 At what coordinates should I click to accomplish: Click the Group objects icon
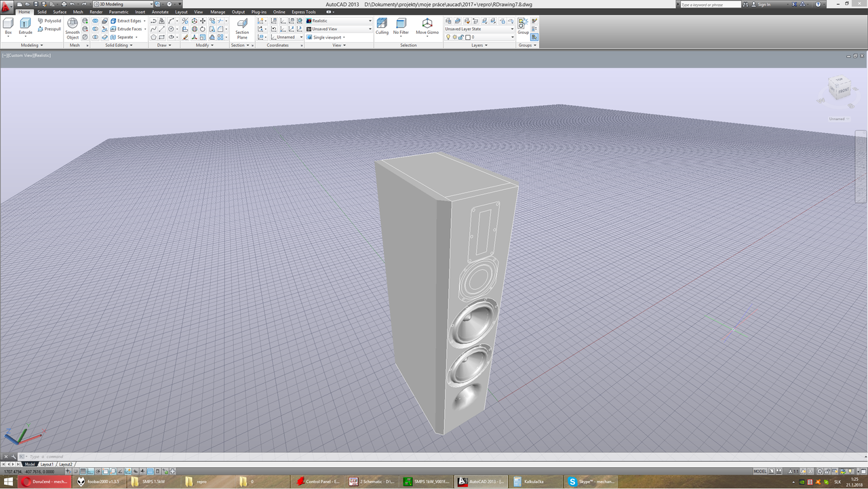point(523,26)
